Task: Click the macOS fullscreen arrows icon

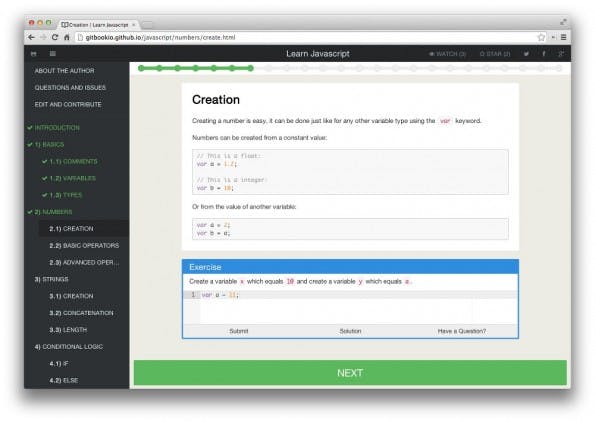Action: pos(563,23)
